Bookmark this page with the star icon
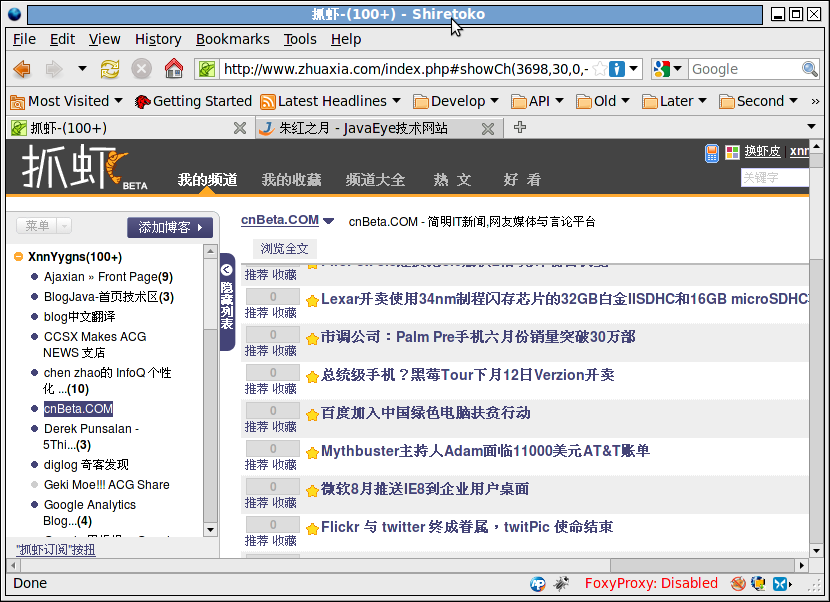 (599, 69)
